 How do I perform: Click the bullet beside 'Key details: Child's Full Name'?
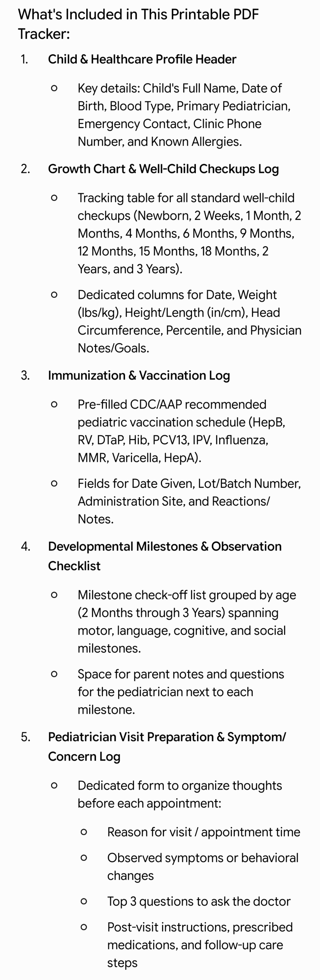(x=54, y=88)
